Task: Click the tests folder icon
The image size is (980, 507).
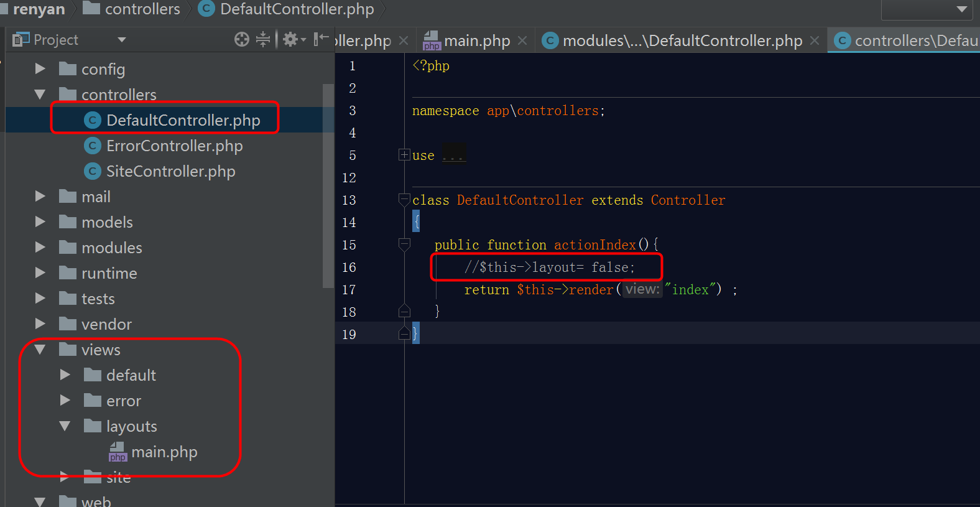Action: click(x=68, y=298)
